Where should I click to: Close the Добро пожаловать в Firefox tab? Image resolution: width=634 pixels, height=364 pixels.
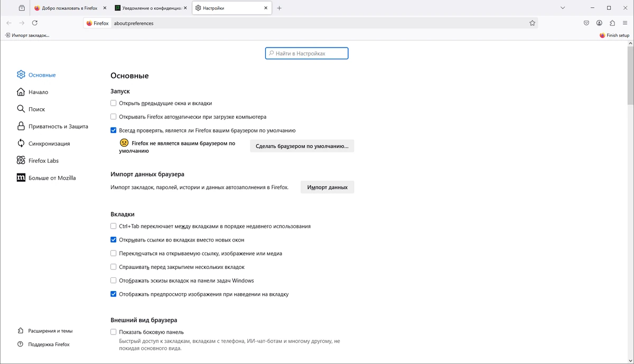[104, 8]
